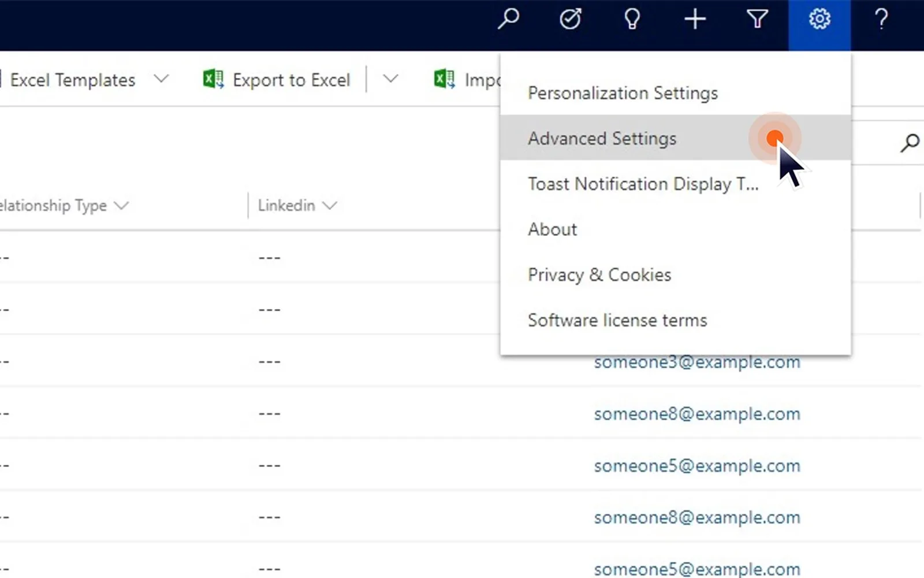Open the second someone8@example.com email link

point(697,517)
